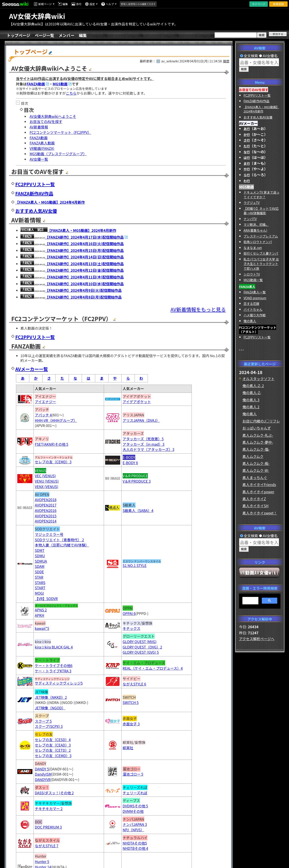Click the DANDY logo
289x868 pixels.
pyautogui.click(x=25, y=772)
